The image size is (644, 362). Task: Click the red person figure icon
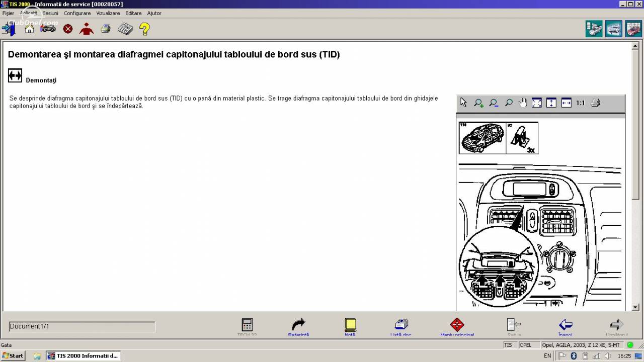(87, 29)
